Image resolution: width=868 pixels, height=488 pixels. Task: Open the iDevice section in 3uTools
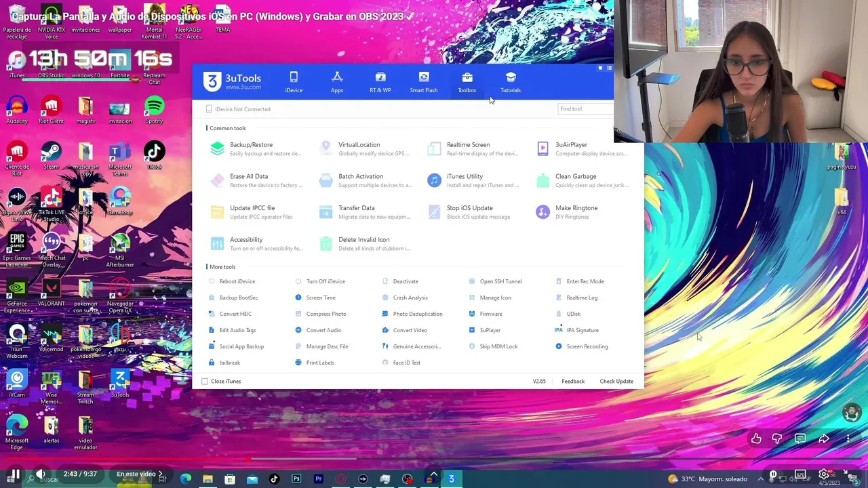[x=294, y=82]
